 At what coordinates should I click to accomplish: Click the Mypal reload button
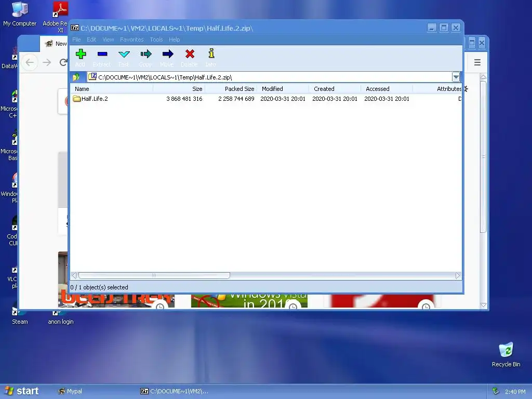[63, 62]
